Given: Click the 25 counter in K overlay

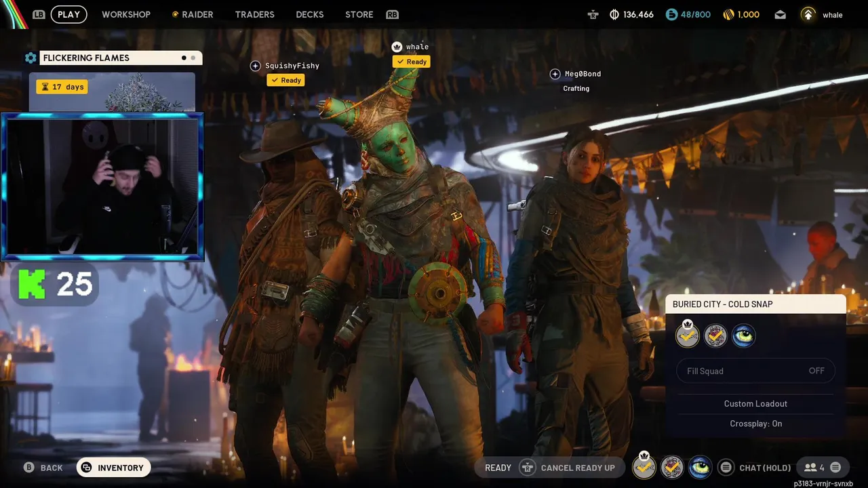Looking at the screenshot, I should pos(74,285).
